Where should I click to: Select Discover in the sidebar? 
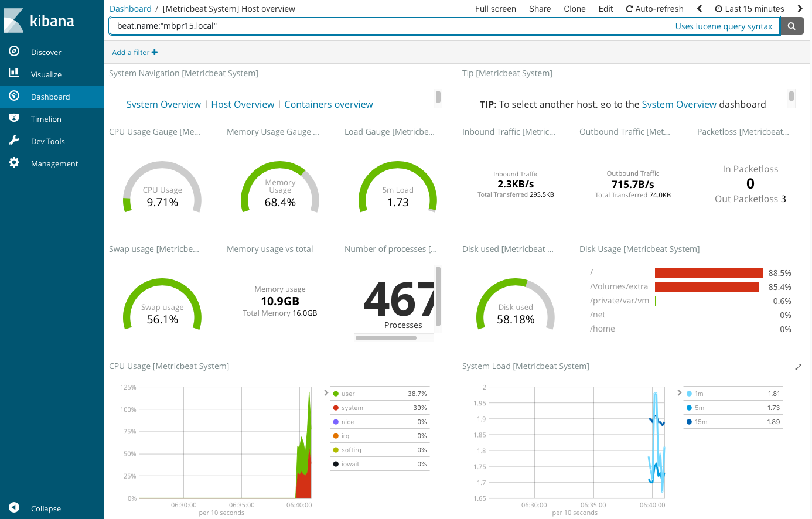tap(46, 52)
